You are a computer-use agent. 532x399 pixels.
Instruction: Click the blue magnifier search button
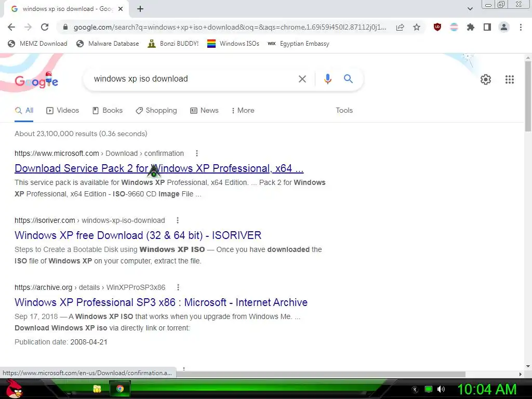click(348, 79)
